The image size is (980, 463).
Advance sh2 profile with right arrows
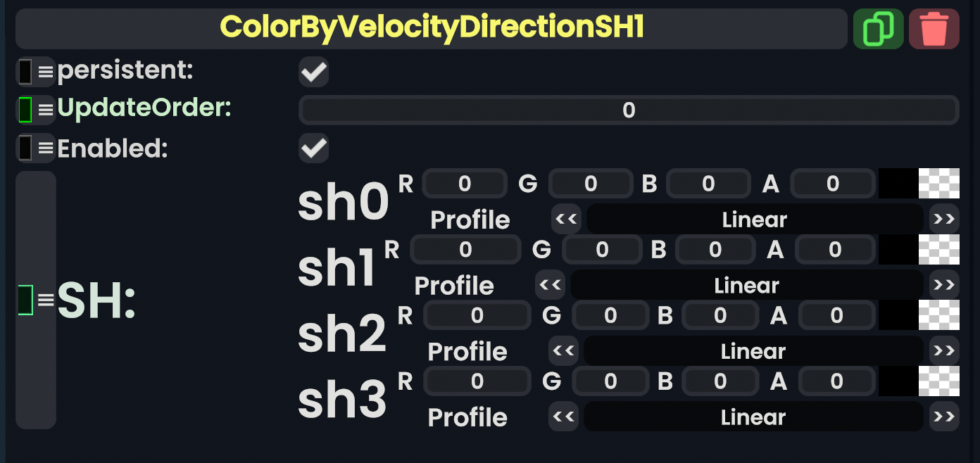point(943,351)
